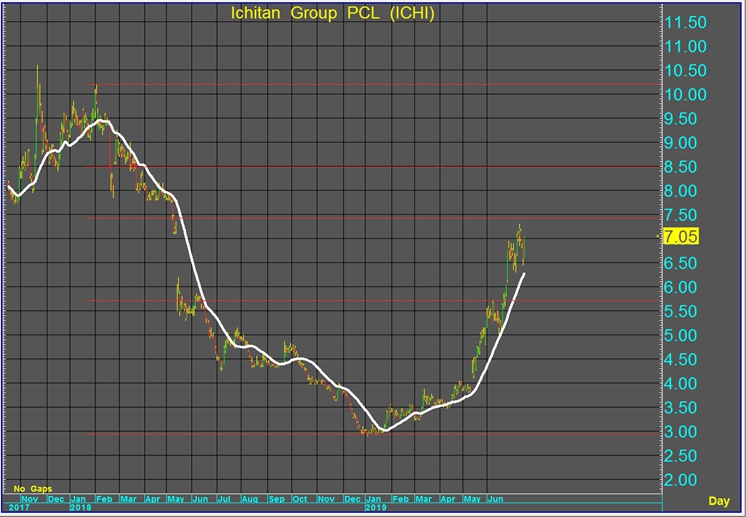This screenshot has height=517, width=746.
Task: Select the highlighted 7.05 current price tag
Action: coord(681,236)
